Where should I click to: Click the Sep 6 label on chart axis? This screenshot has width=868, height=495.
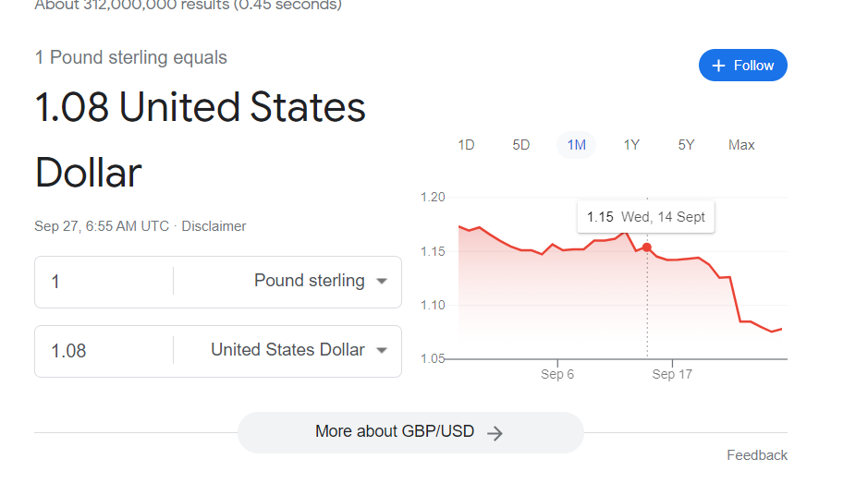[x=557, y=375]
